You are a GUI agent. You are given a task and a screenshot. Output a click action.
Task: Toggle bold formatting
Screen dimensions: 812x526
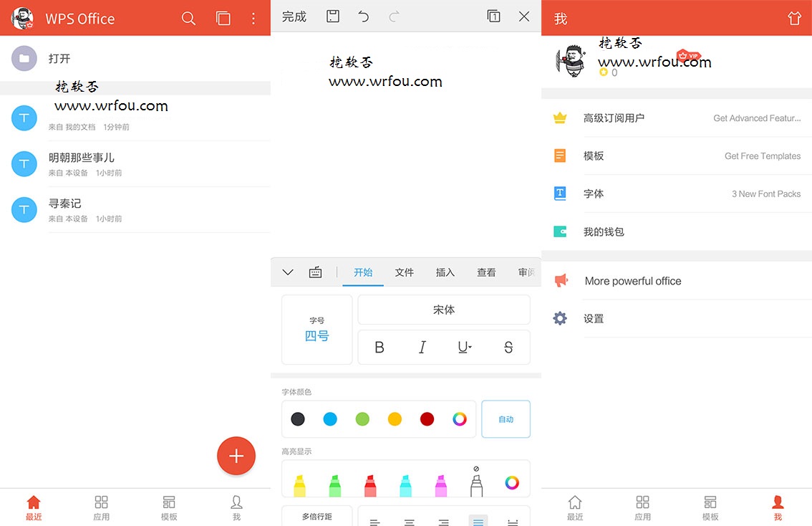click(x=380, y=348)
